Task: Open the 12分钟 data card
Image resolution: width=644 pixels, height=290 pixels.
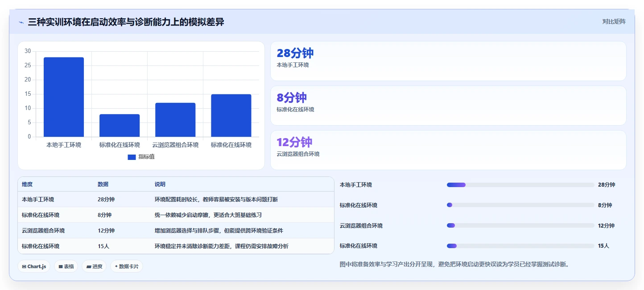Action: [x=448, y=150]
